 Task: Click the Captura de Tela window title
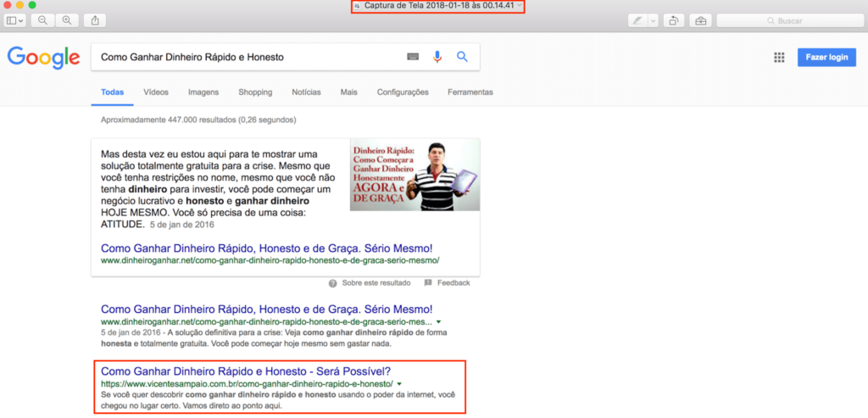click(440, 6)
